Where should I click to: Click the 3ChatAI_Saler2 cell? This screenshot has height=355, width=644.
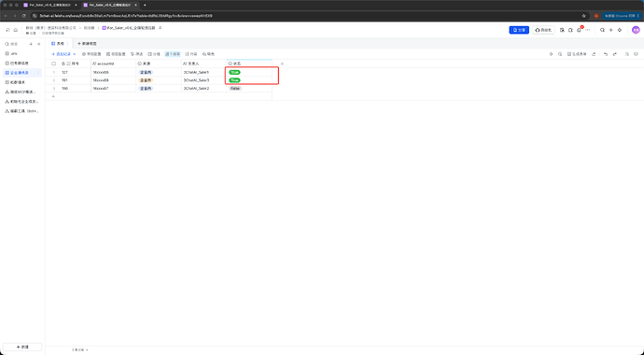[203, 89]
